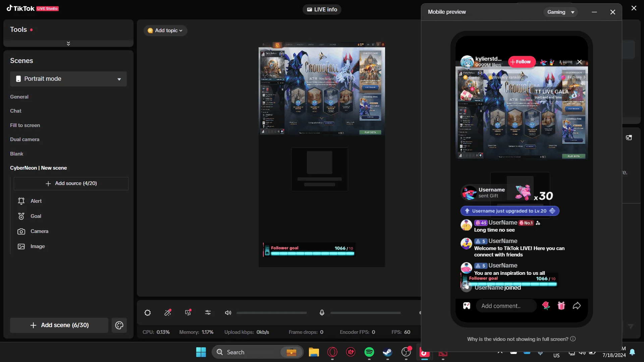Open File Explorer from taskbar

(314, 352)
